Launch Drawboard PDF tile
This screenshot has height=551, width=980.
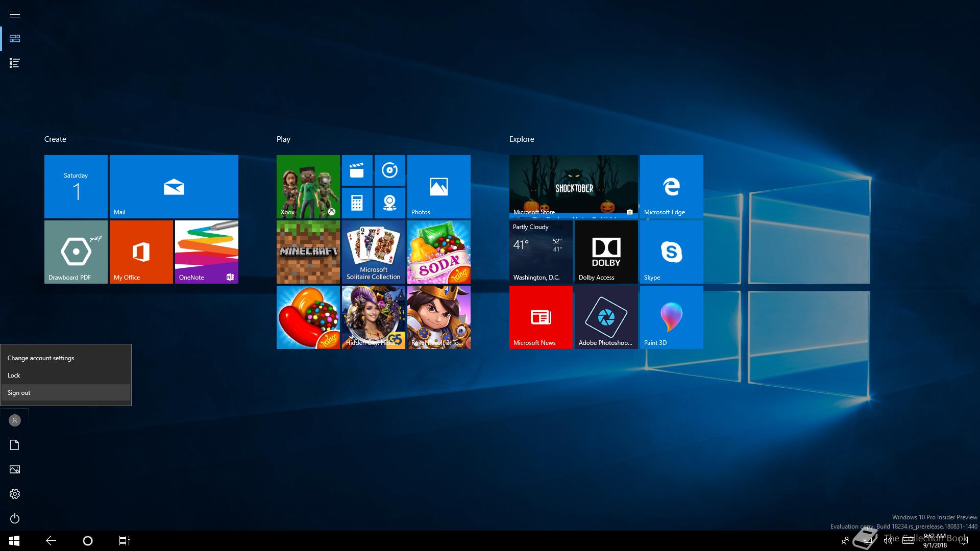(76, 252)
